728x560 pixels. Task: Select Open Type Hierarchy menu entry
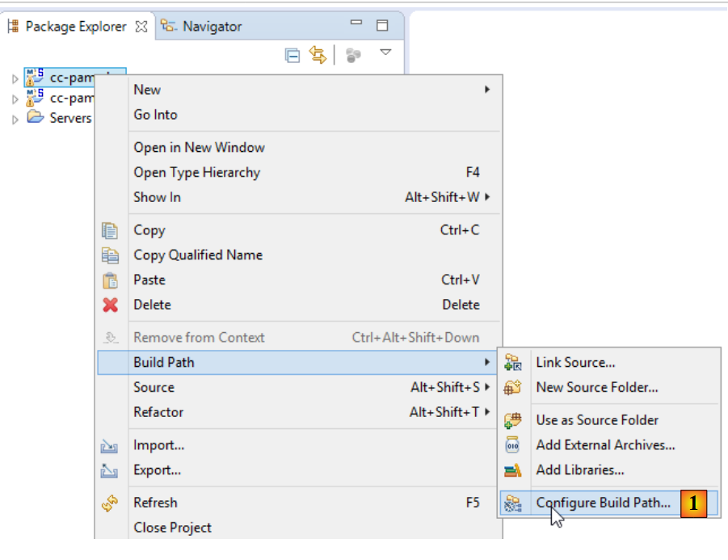coord(196,173)
